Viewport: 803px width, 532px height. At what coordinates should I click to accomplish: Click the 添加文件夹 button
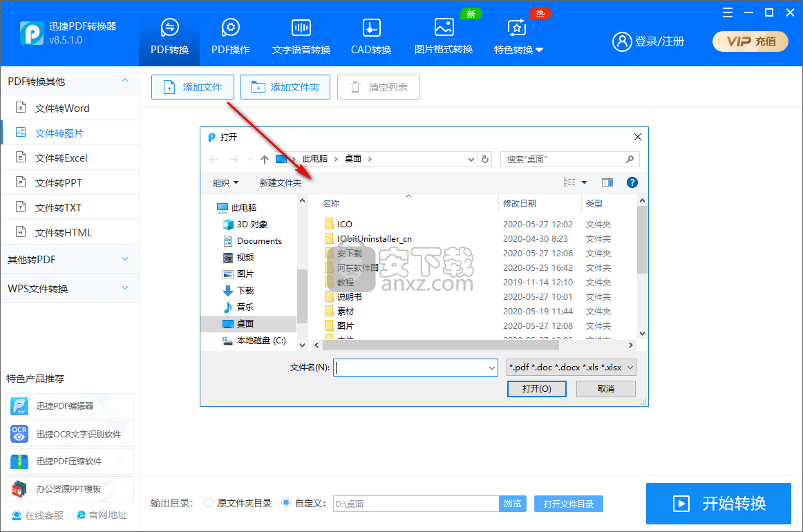pos(285,87)
